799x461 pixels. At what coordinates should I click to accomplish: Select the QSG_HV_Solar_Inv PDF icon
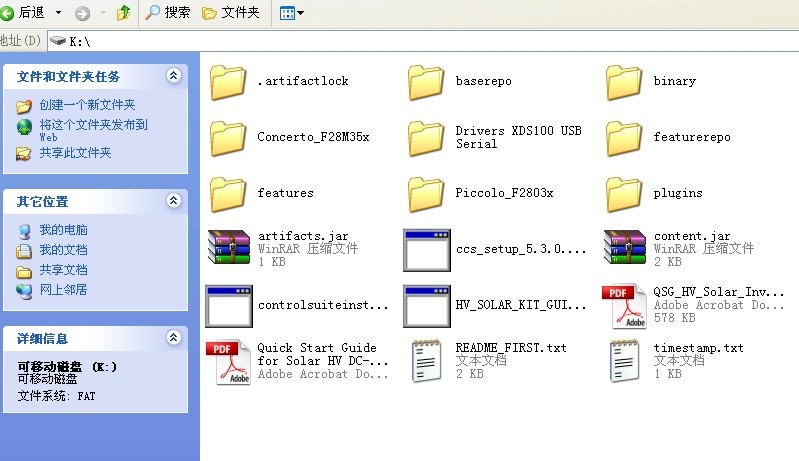[625, 306]
